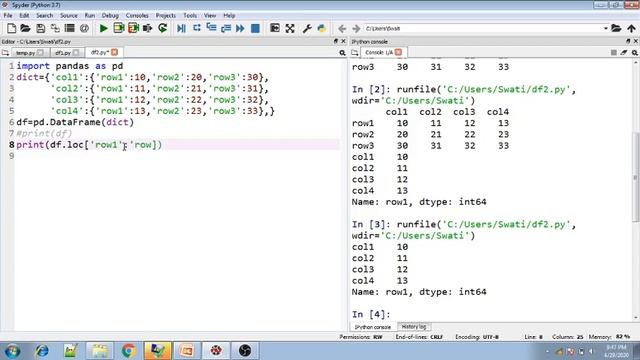Viewport: 640px width, 360px height.
Task: Open the PYTHONPATH manager icon
Action: pyautogui.click(x=322, y=28)
